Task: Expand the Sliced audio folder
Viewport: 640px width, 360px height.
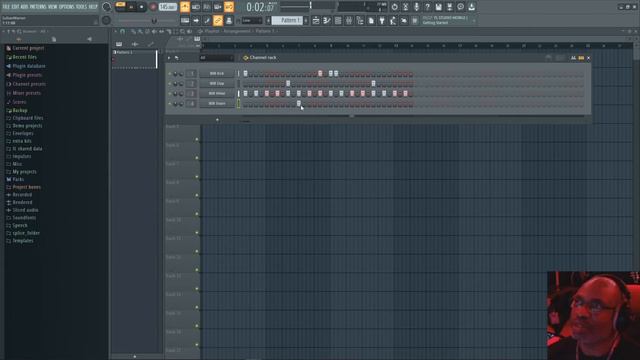Action: pos(25,210)
